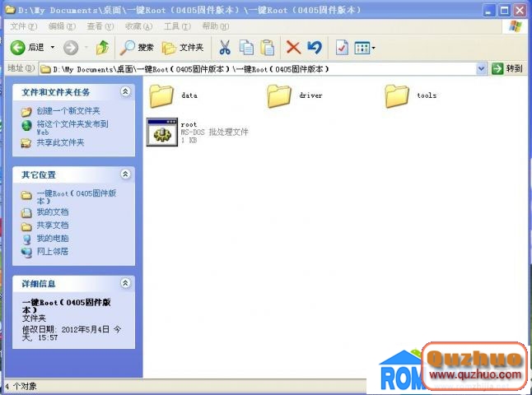Click the 'tools' folder label
The width and height of the screenshot is (532, 395).
click(427, 95)
